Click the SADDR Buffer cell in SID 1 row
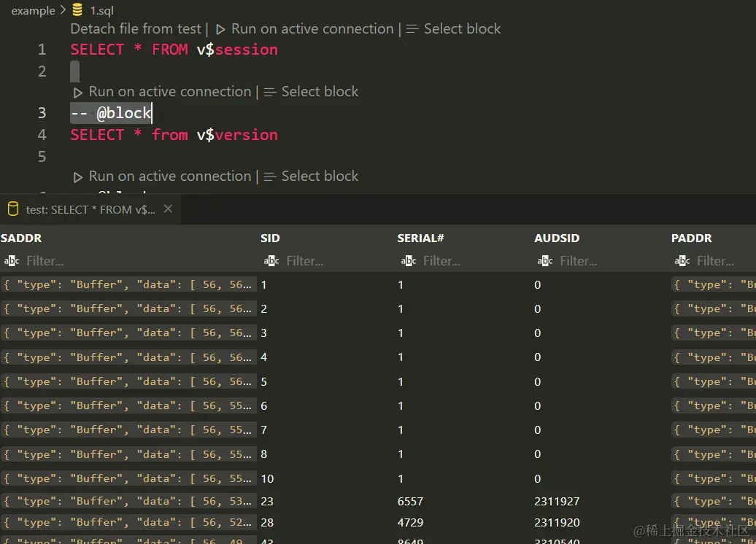This screenshot has width=756, height=544. [128, 284]
